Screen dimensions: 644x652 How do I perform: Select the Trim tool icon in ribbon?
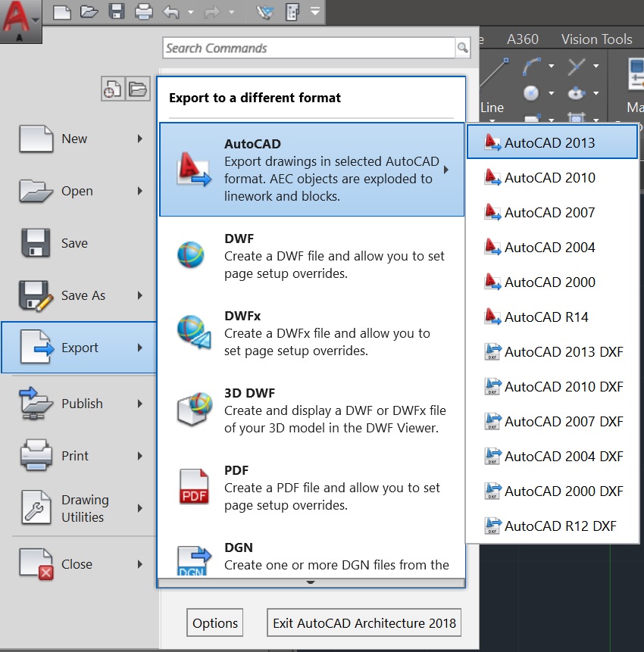tap(576, 66)
